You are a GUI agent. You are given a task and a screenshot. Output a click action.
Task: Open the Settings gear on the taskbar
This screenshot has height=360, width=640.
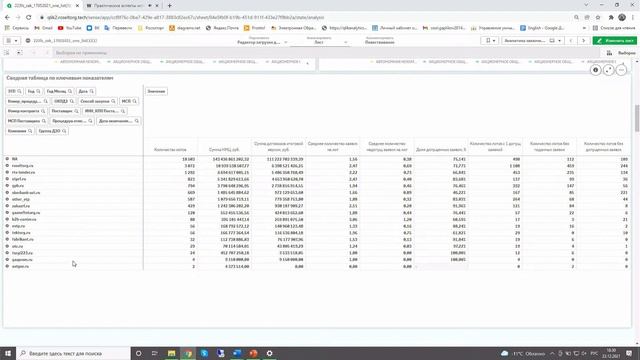tap(269, 353)
